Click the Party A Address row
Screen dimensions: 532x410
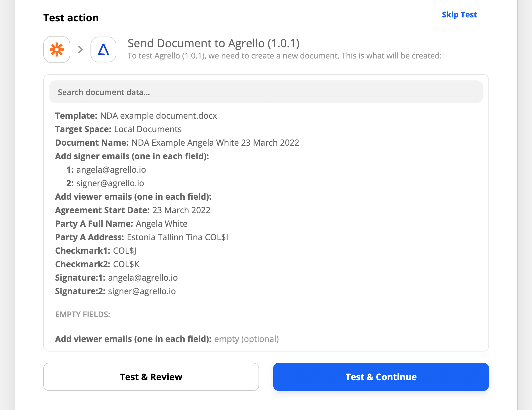point(142,237)
